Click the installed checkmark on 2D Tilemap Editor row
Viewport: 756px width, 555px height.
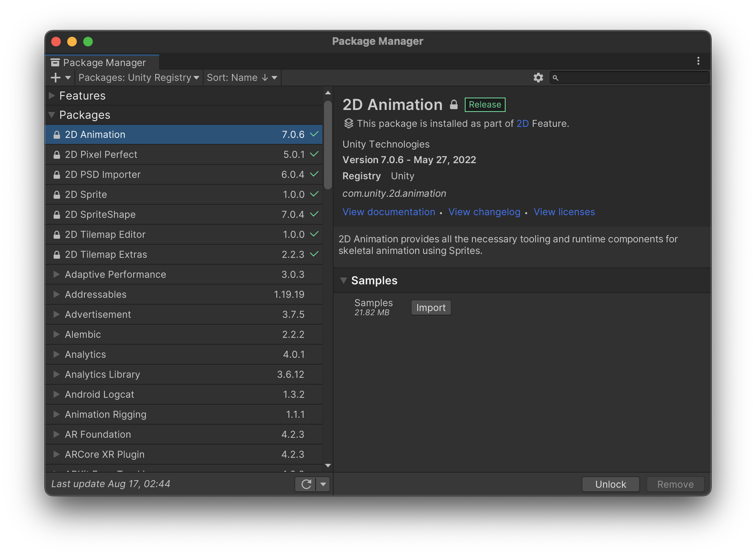point(314,234)
